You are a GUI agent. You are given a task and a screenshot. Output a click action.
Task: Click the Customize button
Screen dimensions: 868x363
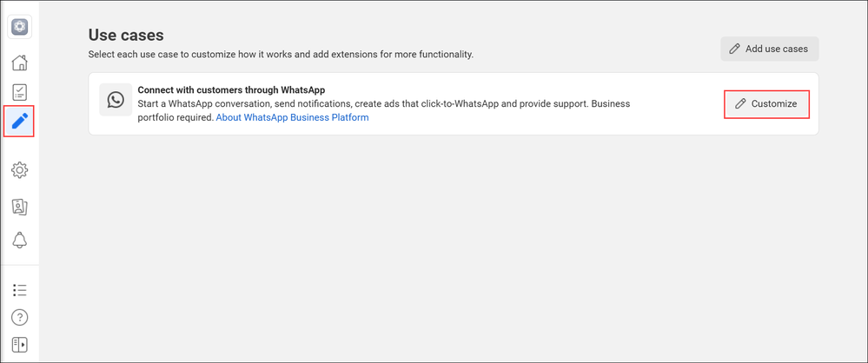[766, 103]
